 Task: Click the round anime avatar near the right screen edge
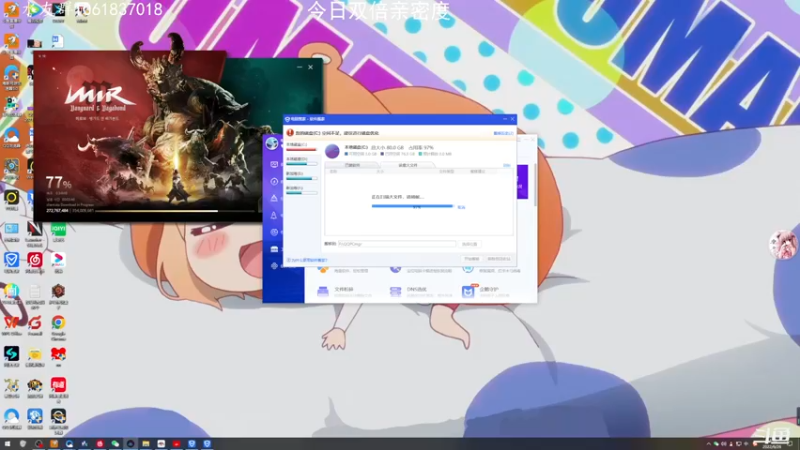(x=783, y=244)
